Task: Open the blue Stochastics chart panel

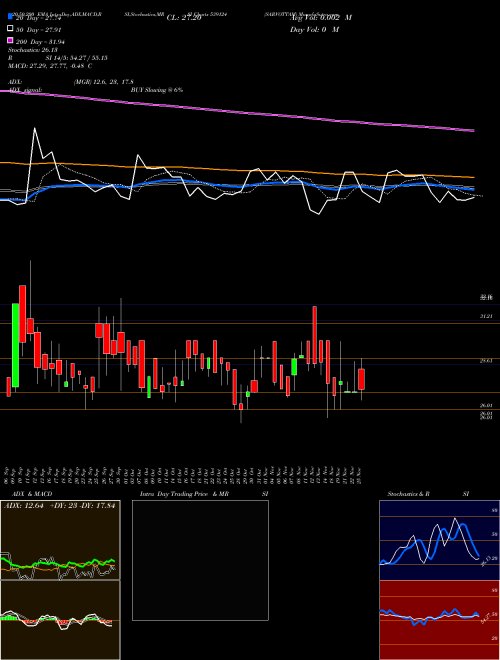Action: pos(439,540)
